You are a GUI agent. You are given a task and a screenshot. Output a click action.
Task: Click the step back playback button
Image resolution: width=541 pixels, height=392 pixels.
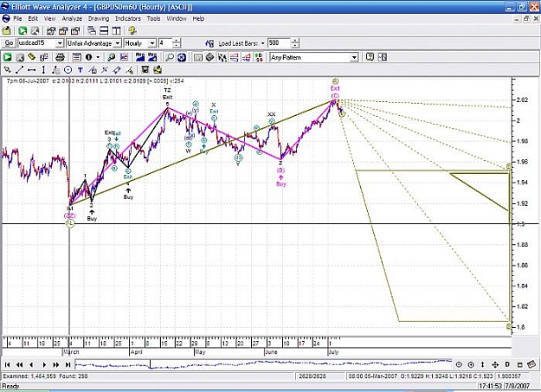pyautogui.click(x=31, y=364)
